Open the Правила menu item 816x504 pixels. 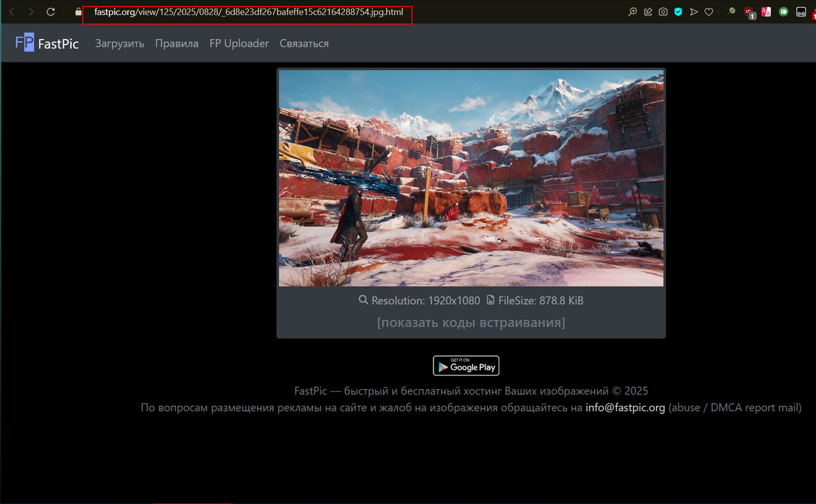point(177,43)
